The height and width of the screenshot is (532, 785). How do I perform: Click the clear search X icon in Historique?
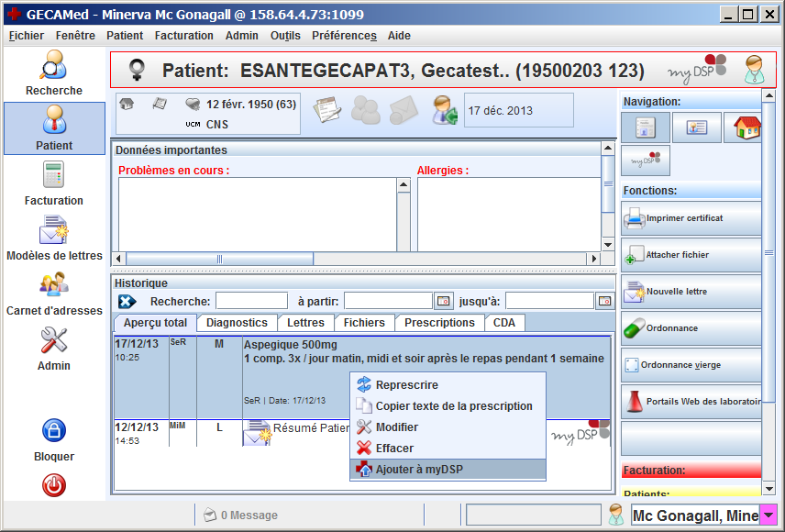click(127, 301)
